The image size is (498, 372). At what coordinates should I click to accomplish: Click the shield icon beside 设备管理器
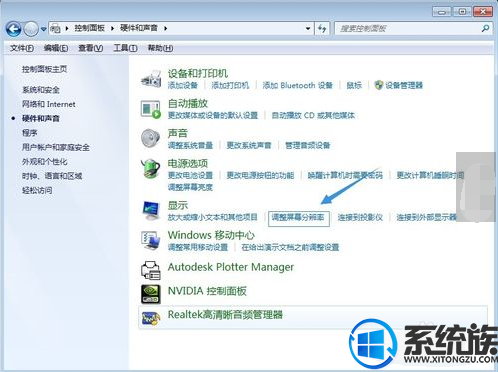pyautogui.click(x=379, y=85)
